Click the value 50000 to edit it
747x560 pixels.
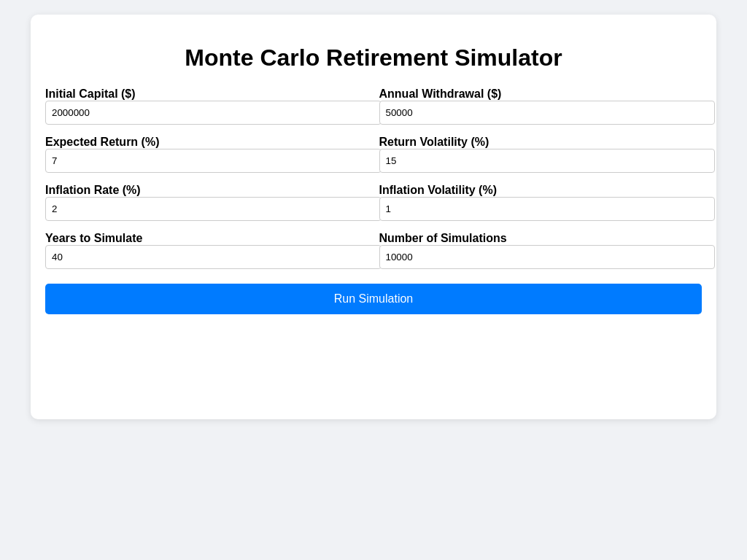click(x=400, y=112)
